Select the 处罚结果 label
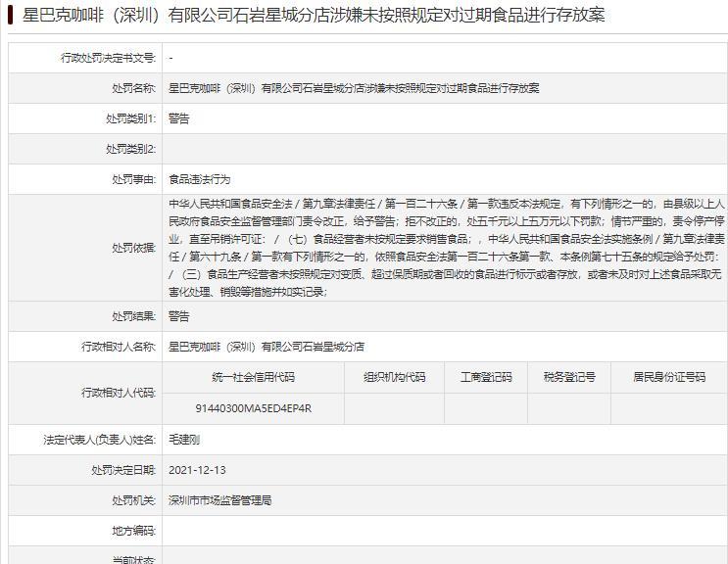The height and width of the screenshot is (564, 728). pyautogui.click(x=133, y=316)
